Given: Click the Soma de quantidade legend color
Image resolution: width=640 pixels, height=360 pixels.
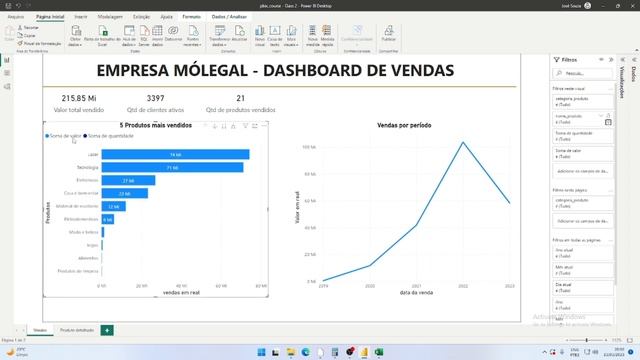Looking at the screenshot, I should coord(85,136).
